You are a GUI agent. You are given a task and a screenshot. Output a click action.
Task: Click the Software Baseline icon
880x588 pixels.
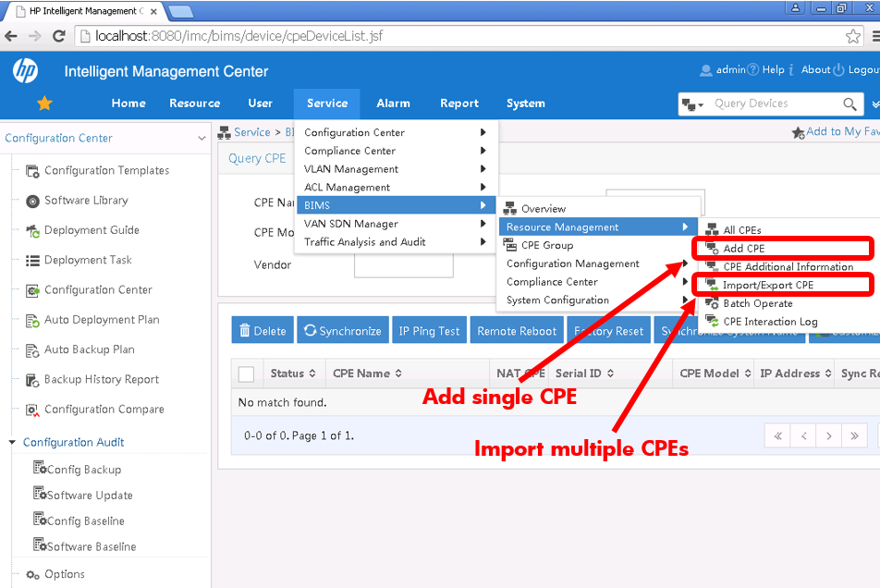[x=39, y=545]
